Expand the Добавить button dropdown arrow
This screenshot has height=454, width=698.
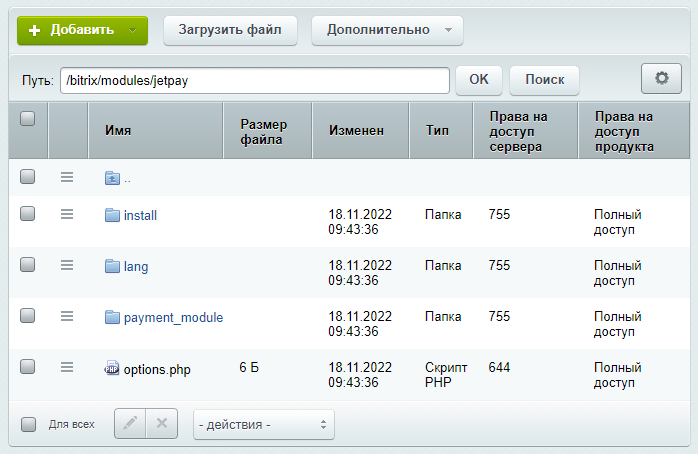pyautogui.click(x=134, y=30)
